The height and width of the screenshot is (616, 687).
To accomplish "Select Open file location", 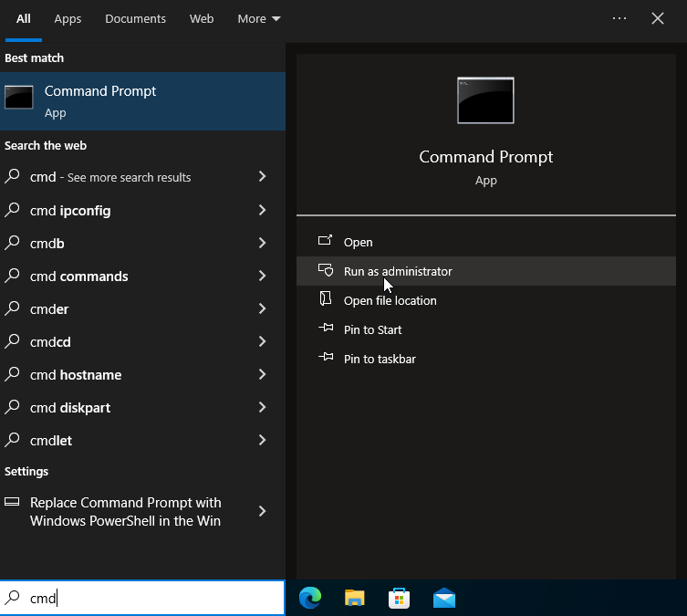I will (x=486, y=300).
